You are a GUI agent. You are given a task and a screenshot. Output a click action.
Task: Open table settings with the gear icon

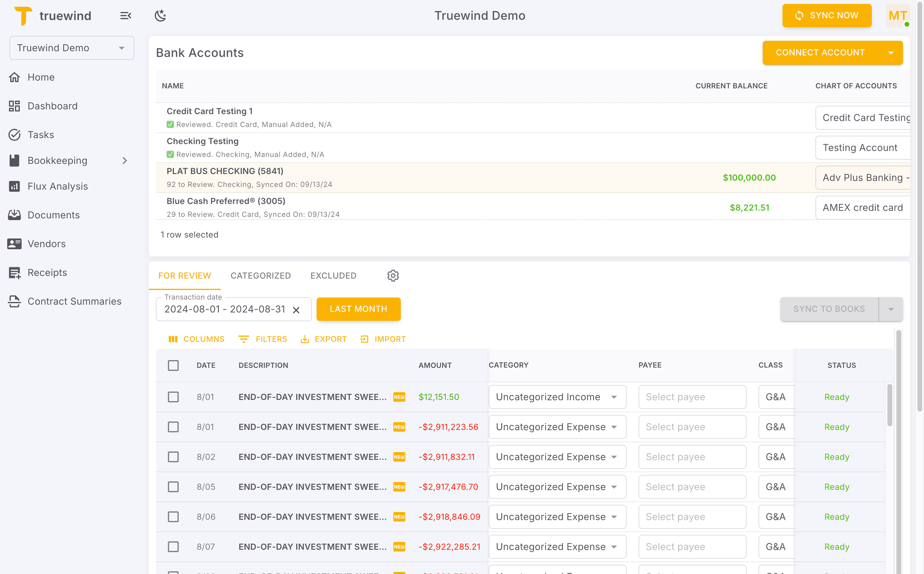click(x=393, y=276)
